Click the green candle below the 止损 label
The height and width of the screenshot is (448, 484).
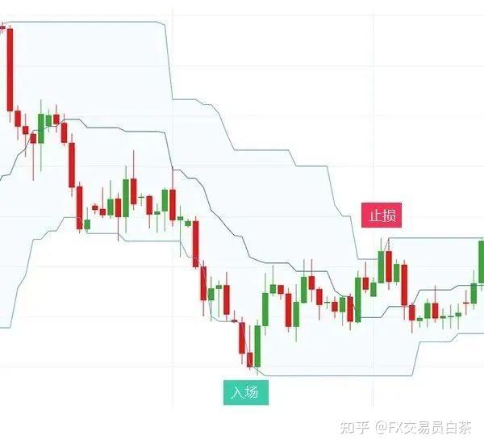(x=382, y=267)
